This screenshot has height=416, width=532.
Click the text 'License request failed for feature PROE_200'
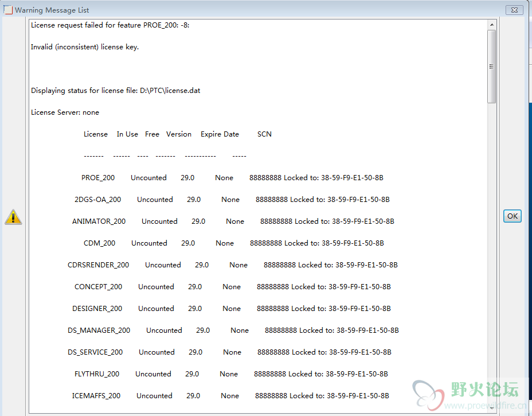point(104,25)
